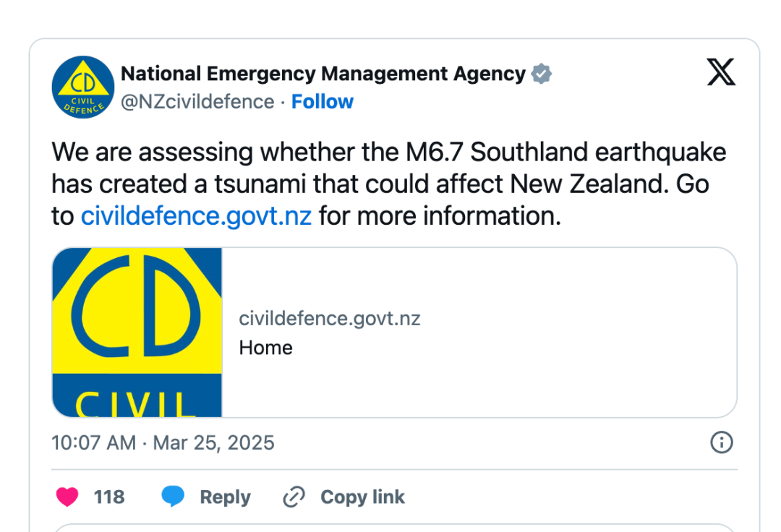This screenshot has width=781, height=532.
Task: Open the tweet info circle icon
Action: pos(721,442)
